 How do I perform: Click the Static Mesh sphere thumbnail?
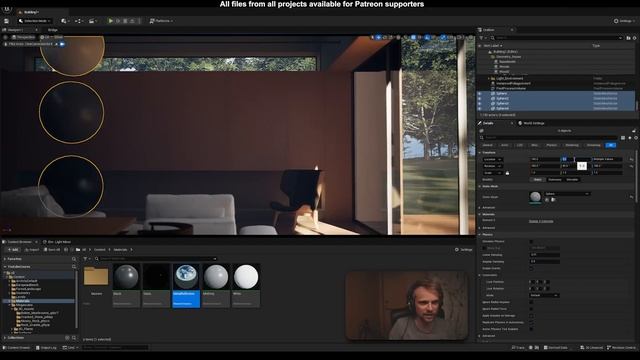click(535, 197)
